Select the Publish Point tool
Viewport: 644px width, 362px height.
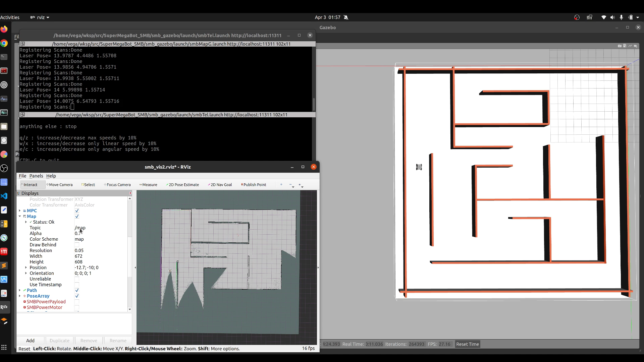click(x=254, y=185)
